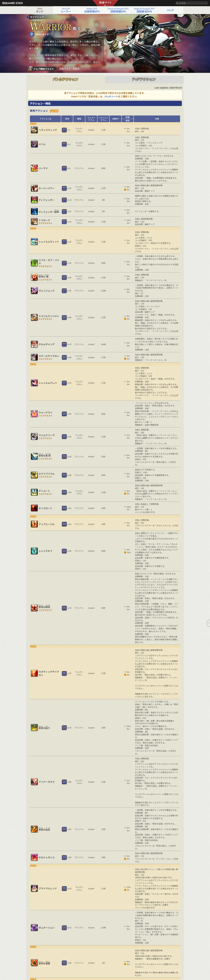Image resolution: width=210 pixels, height=980 pixels.
Task: Open スリル・オブ・バトル's クラスクエスト link
Action: 45,266
